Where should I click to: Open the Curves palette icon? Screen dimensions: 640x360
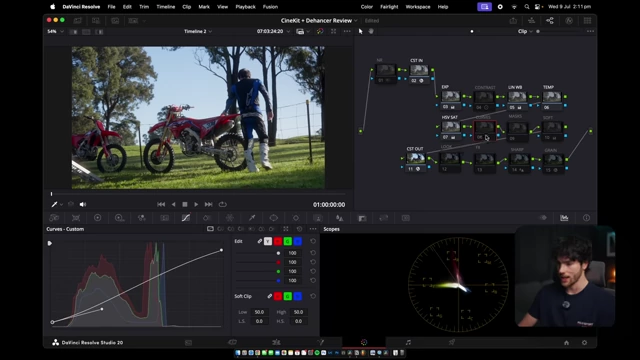(x=186, y=218)
